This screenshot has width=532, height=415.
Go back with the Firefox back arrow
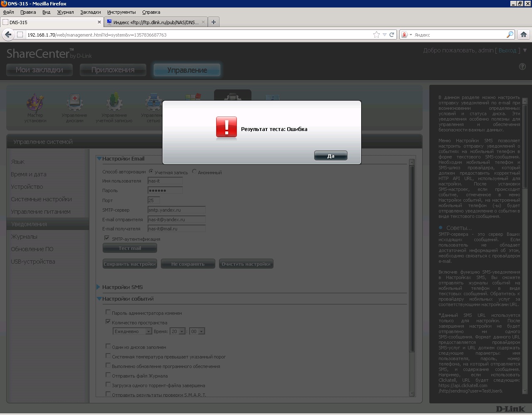(x=8, y=35)
